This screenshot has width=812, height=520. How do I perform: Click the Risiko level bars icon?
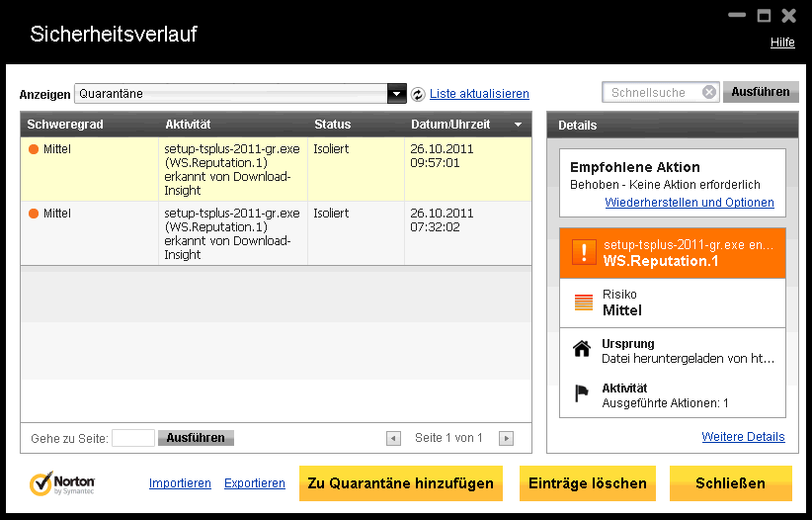coord(583,303)
